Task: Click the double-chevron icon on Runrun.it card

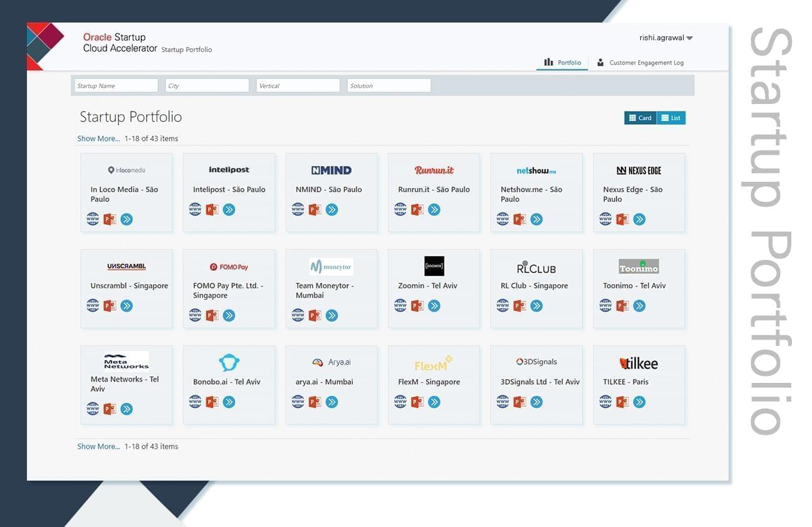Action: (434, 209)
